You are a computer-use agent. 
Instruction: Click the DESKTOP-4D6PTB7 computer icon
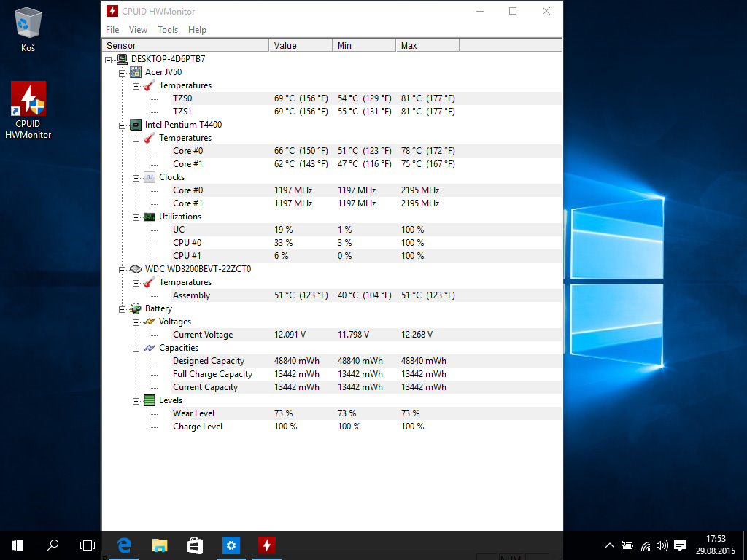pos(123,59)
